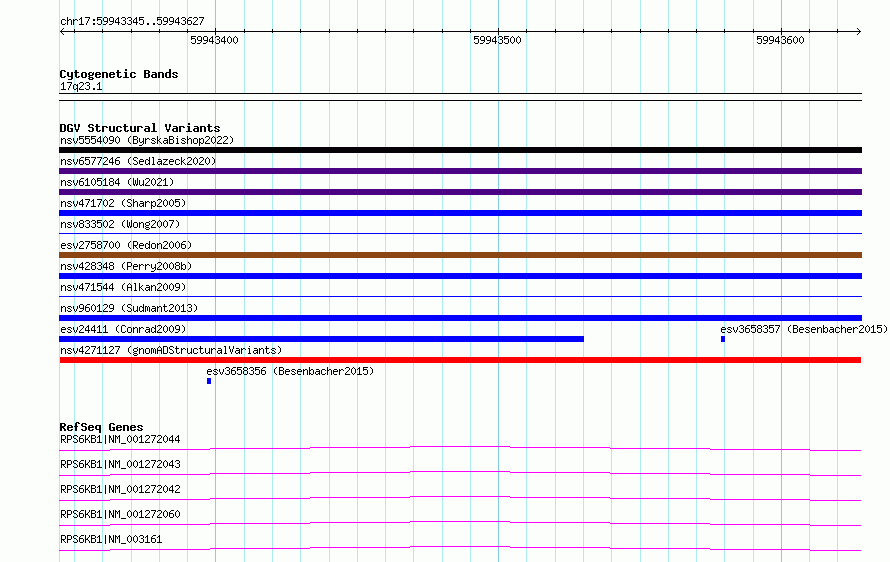Image resolution: width=890 pixels, height=562 pixels.
Task: Click the nsv471702 (Sharp2005) label
Action: click(123, 203)
